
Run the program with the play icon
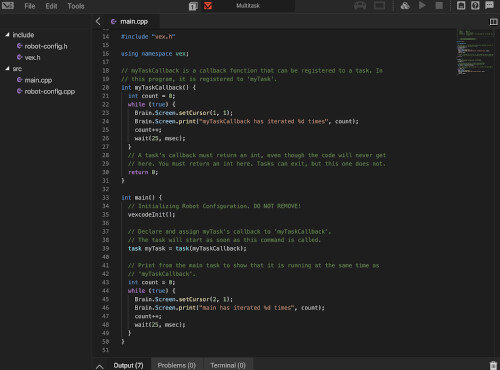point(422,6)
